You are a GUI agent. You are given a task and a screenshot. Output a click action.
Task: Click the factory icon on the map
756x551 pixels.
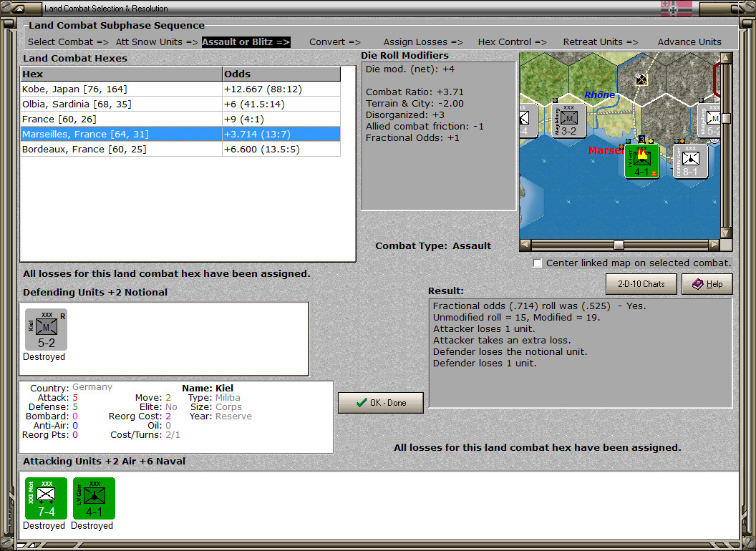coord(641,79)
